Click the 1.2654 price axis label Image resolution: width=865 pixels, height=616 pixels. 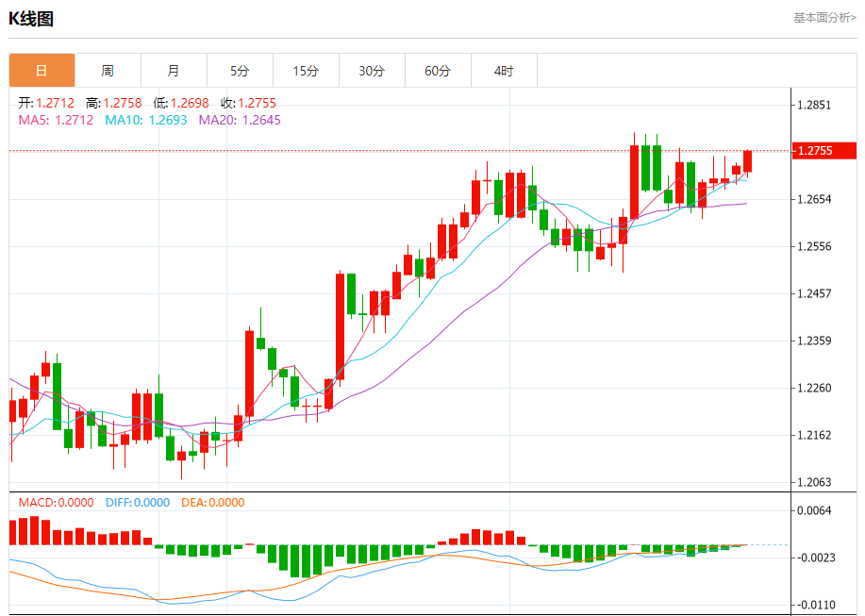(814, 199)
